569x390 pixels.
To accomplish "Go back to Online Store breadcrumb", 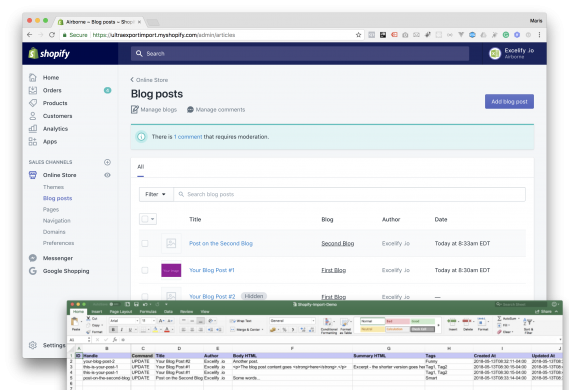I will tap(149, 80).
